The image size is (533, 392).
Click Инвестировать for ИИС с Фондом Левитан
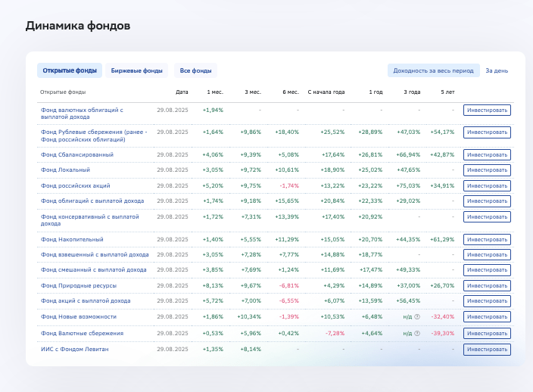pyautogui.click(x=487, y=350)
